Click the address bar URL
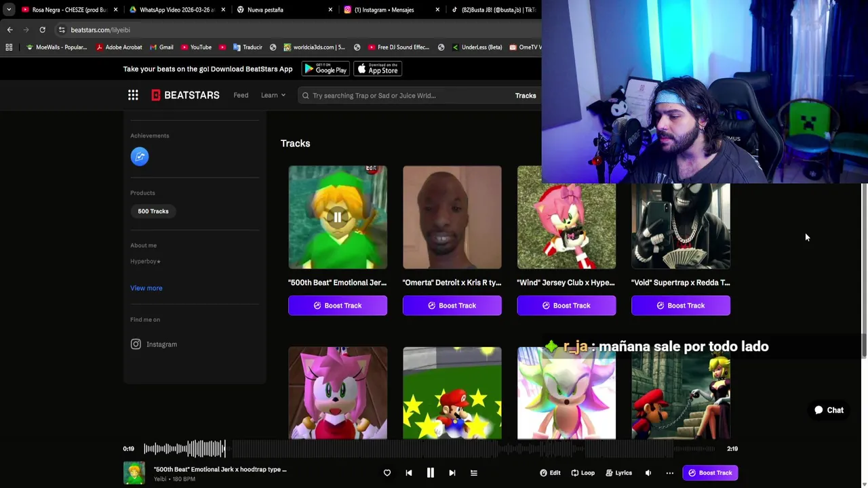The height and width of the screenshot is (488, 868). click(100, 30)
